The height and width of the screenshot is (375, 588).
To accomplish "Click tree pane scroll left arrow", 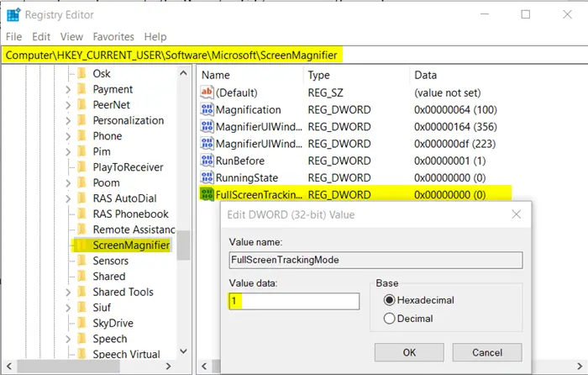I will (9, 366).
